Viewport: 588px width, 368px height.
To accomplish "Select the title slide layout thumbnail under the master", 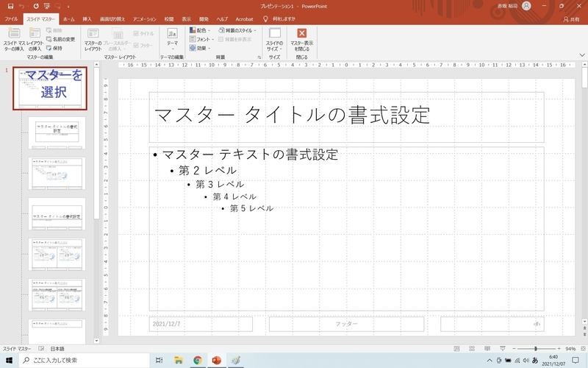I will pos(57,132).
